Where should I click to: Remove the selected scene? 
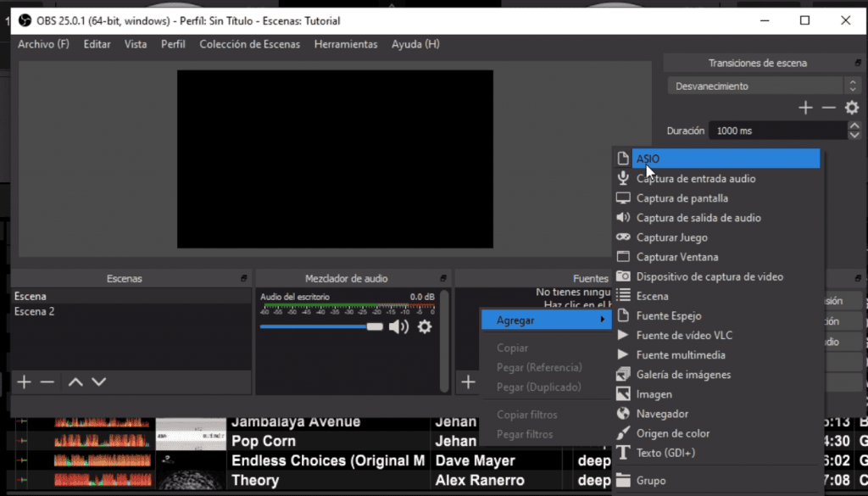click(x=47, y=382)
